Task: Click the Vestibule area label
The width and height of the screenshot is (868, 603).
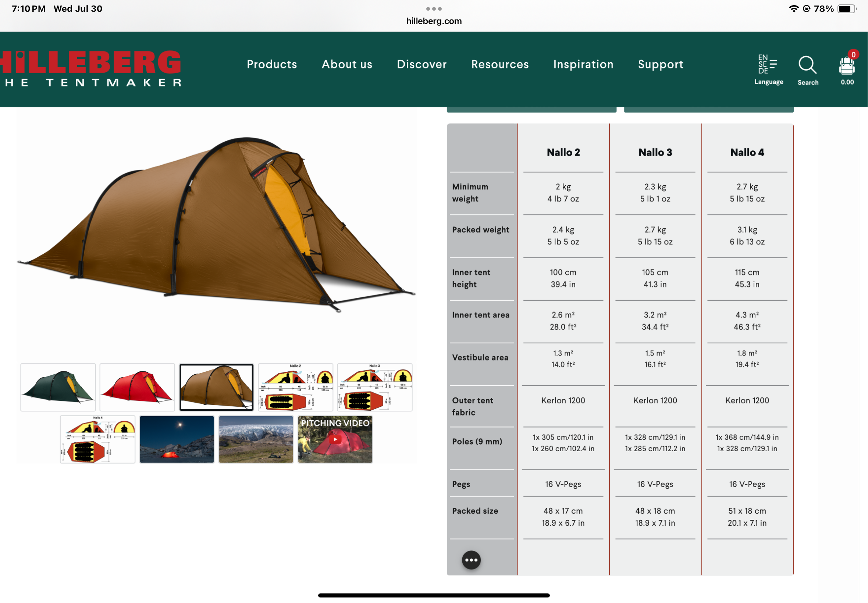Action: pos(480,357)
